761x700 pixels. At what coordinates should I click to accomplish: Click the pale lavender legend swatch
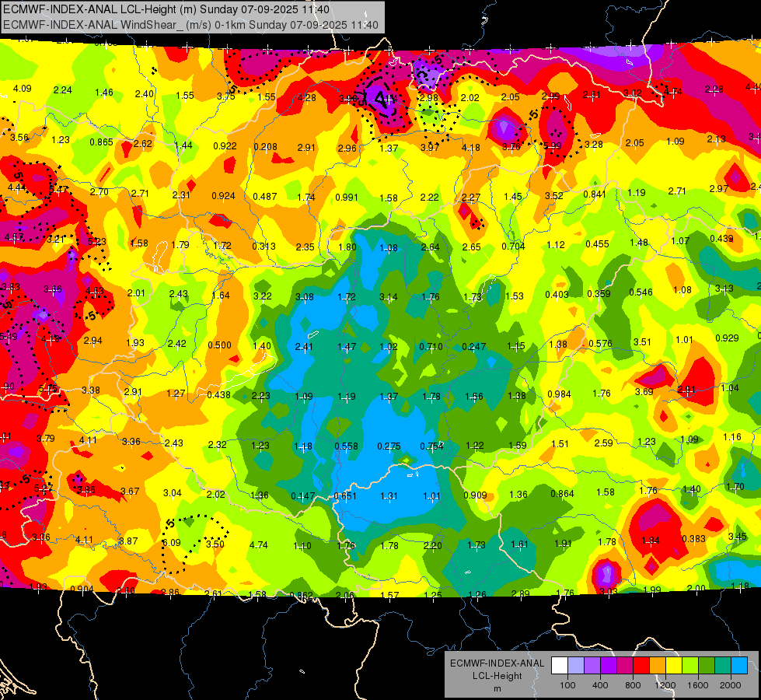pos(576,665)
